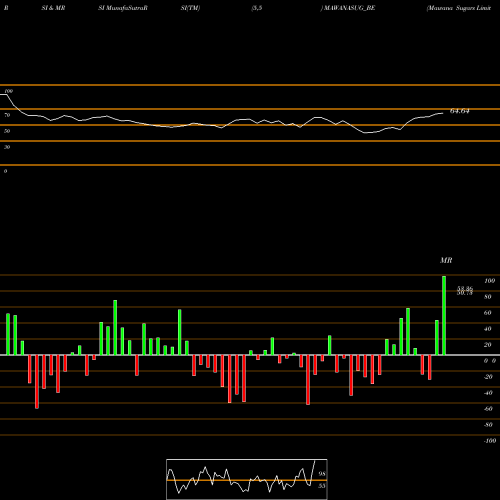Click the overlapping 58.36 / 50.78 MR values
This screenshot has height=500, width=500.
pos(465,291)
